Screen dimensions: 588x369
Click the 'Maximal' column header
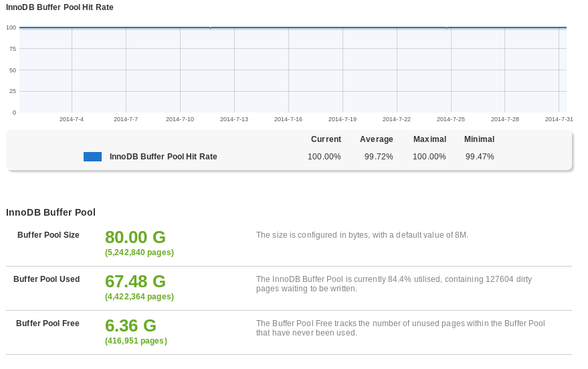coord(429,139)
